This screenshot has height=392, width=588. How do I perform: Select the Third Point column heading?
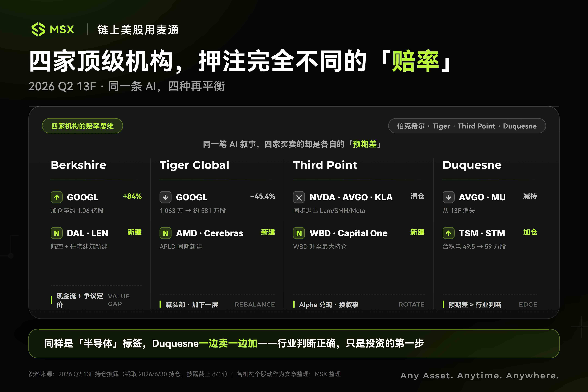point(325,165)
